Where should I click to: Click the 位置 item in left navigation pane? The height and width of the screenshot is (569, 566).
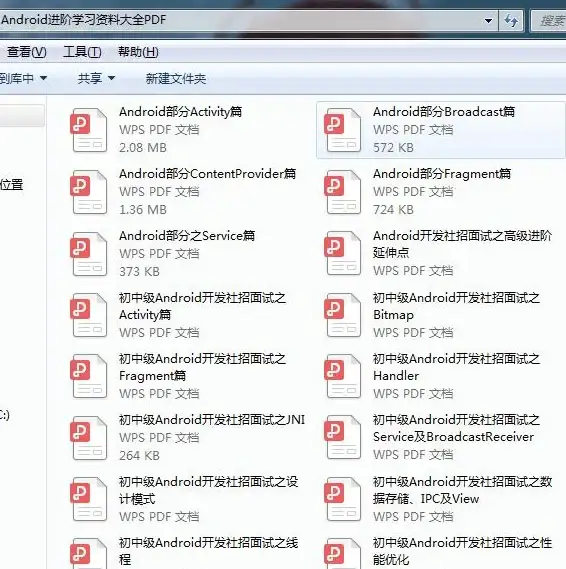coord(11,185)
